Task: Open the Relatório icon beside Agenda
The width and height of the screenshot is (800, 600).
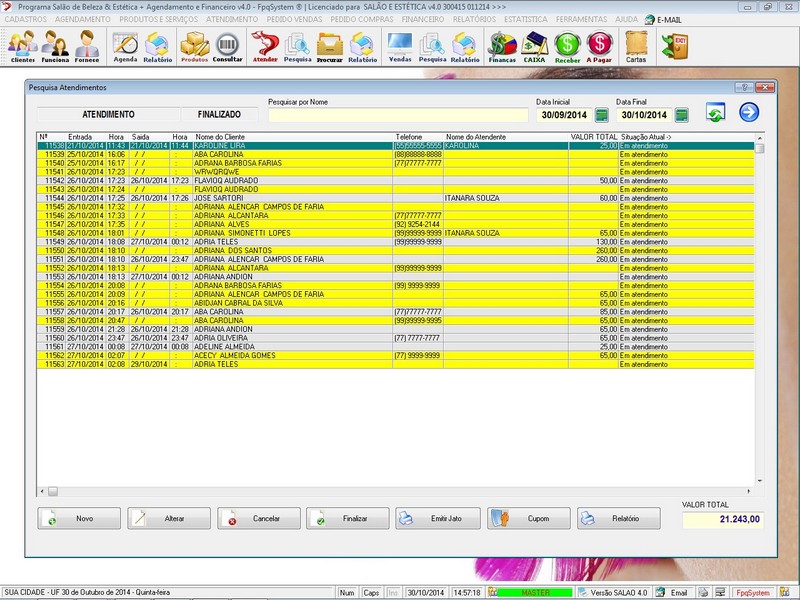Action: [158, 46]
